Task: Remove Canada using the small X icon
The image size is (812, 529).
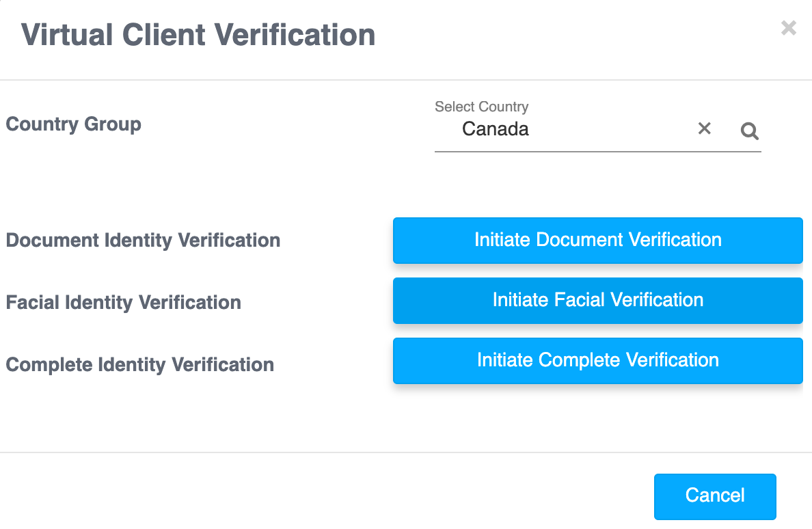Action: pyautogui.click(x=704, y=128)
